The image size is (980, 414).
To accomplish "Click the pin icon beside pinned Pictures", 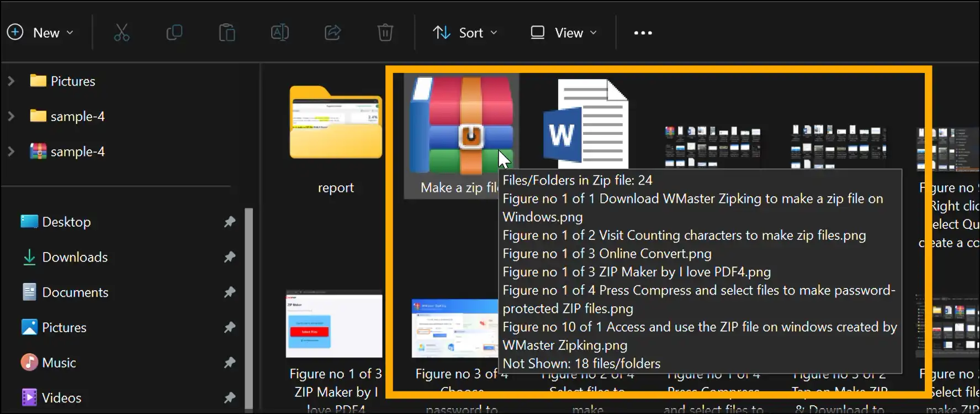I will pos(230,327).
